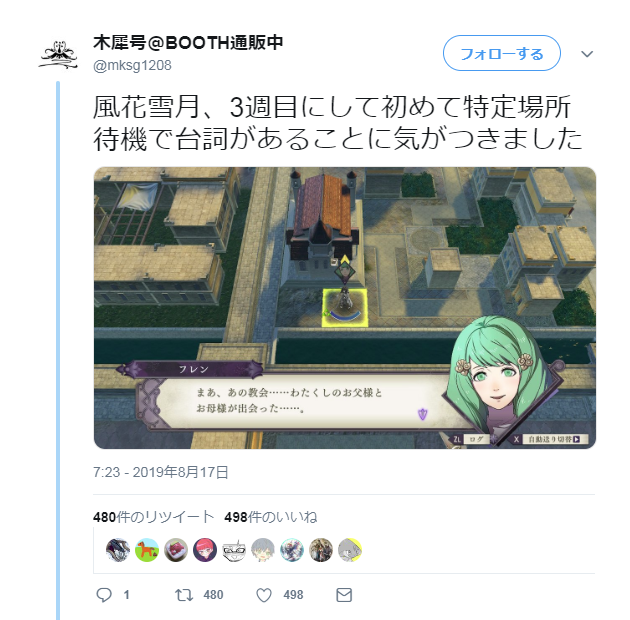Open the author's profile avatar
Image resolution: width=630 pixels, height=620 pixels.
58,55
